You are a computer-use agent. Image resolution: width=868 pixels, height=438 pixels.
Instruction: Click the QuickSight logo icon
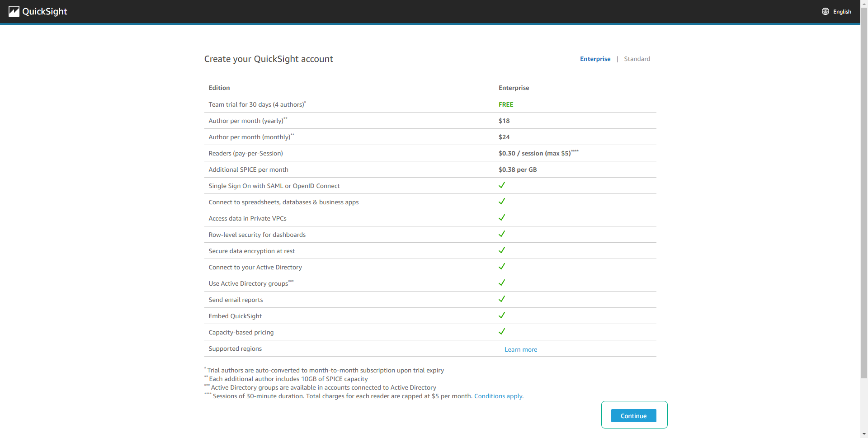14,11
